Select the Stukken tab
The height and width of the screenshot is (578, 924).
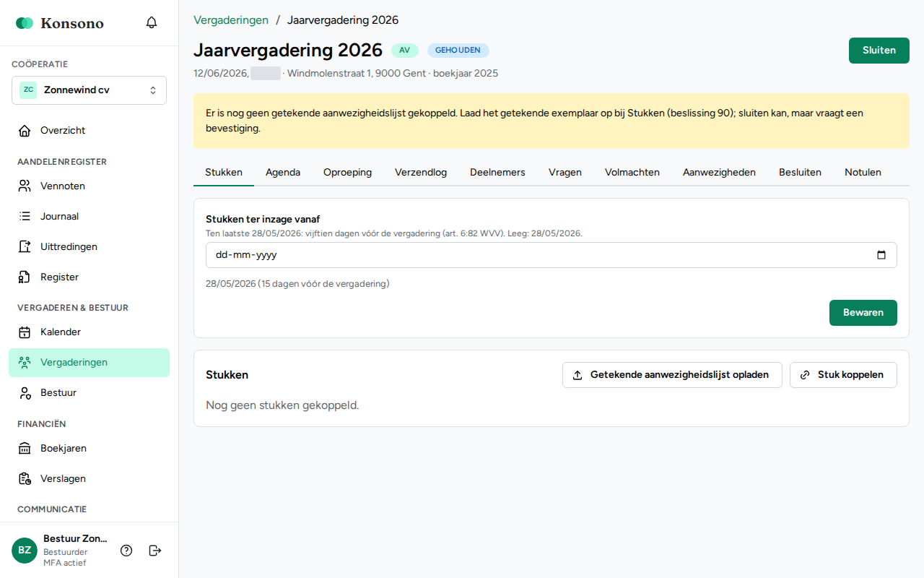click(x=224, y=173)
